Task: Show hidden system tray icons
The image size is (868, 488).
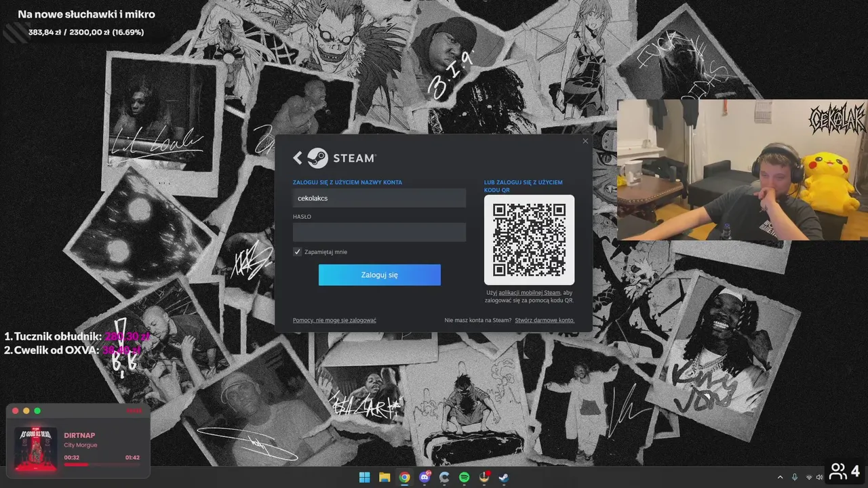Action: pos(780,477)
